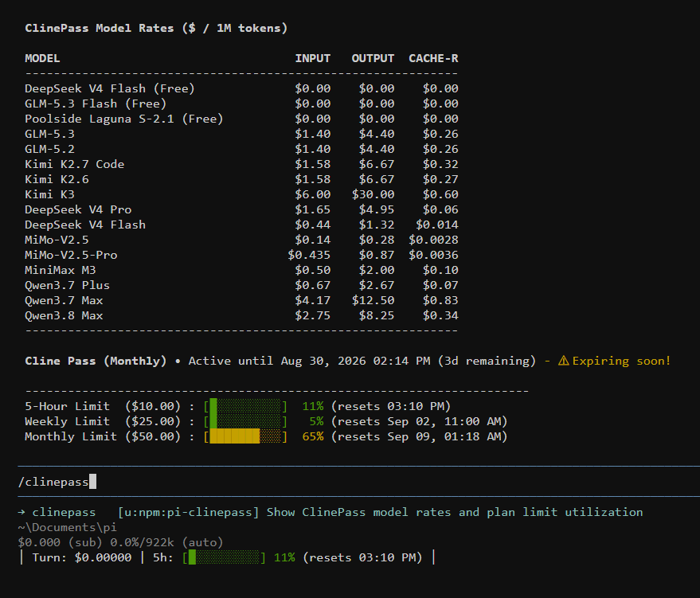Click the MODEL column header
Screen dimensions: 700x598
click(42, 58)
